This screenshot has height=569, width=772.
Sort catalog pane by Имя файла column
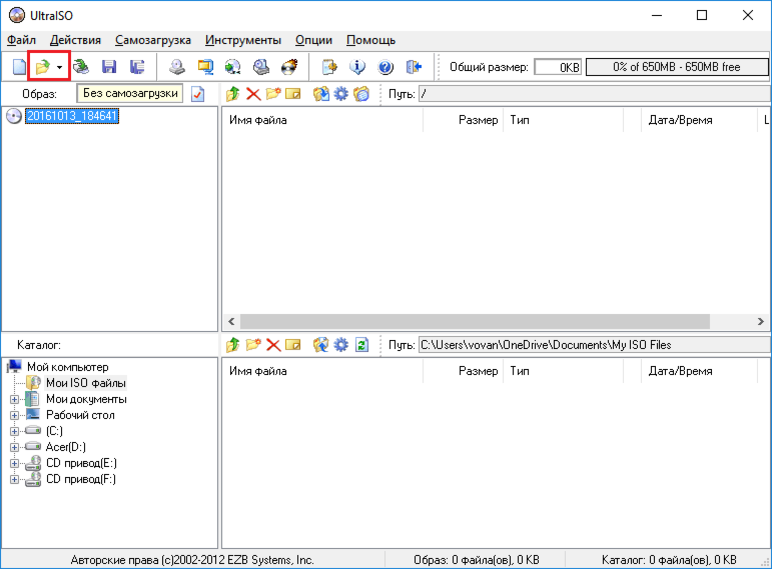click(323, 371)
